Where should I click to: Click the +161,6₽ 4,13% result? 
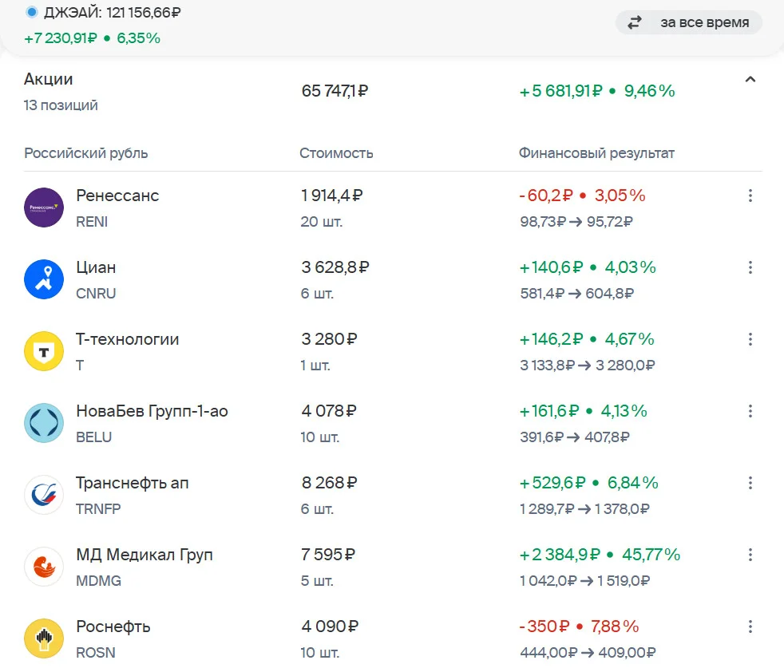tap(584, 411)
